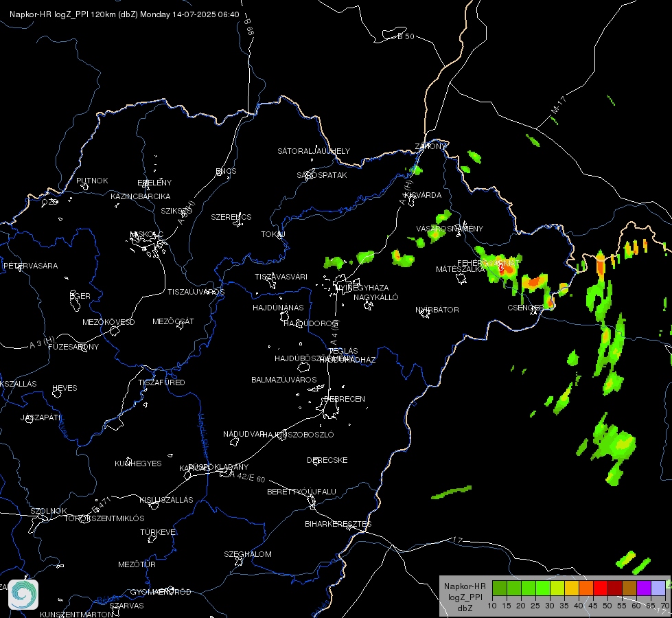
Task: Click the yellow 35-40 dbZ legend swatch
Action: [x=572, y=588]
